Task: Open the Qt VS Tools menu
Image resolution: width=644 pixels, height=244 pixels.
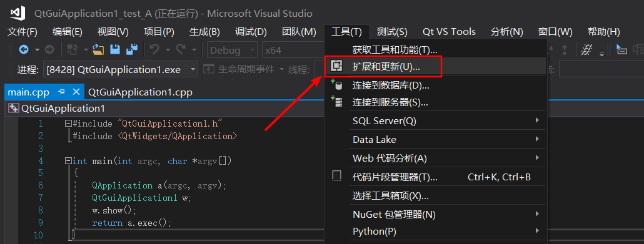Action: (449, 32)
